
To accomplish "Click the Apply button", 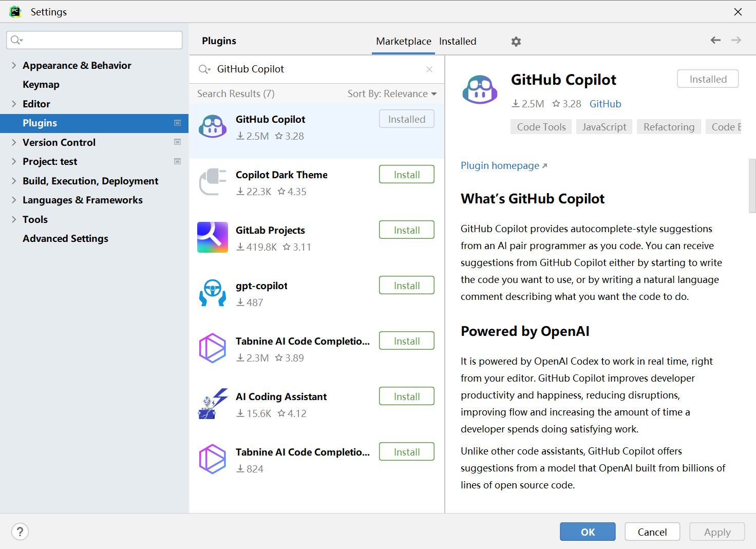I will 717,532.
